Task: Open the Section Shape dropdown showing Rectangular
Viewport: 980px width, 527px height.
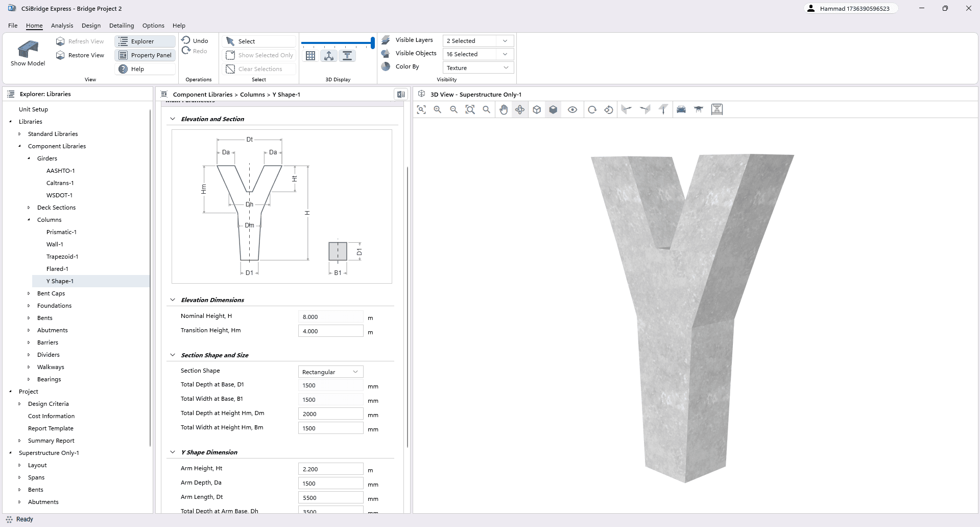Action: point(330,372)
